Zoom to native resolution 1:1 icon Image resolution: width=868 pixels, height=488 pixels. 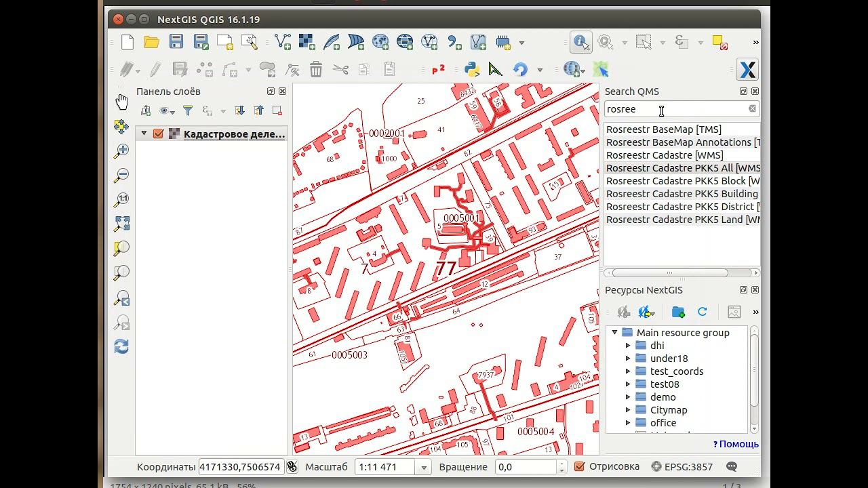pyautogui.click(x=121, y=199)
